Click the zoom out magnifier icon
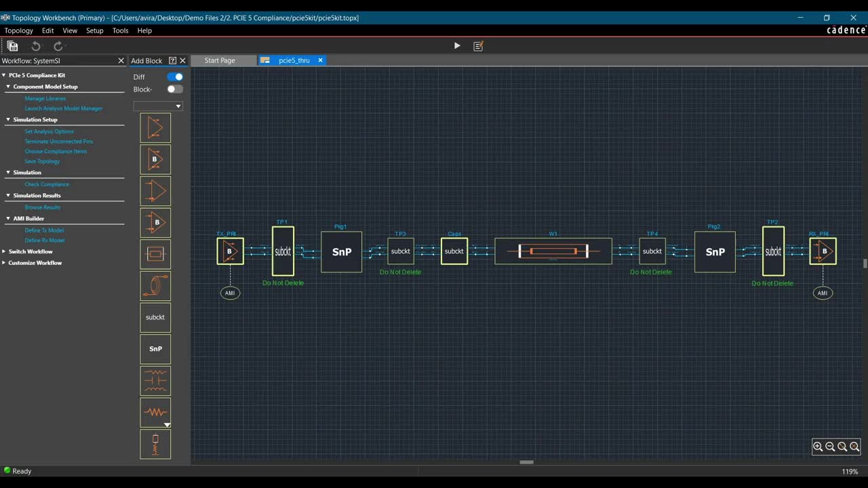This screenshot has height=488, width=868. click(x=830, y=447)
